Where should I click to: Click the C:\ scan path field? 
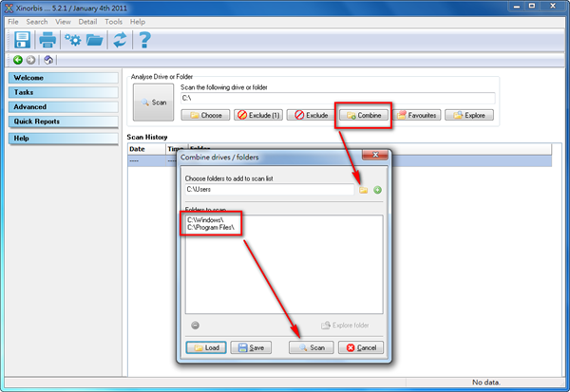(338, 98)
